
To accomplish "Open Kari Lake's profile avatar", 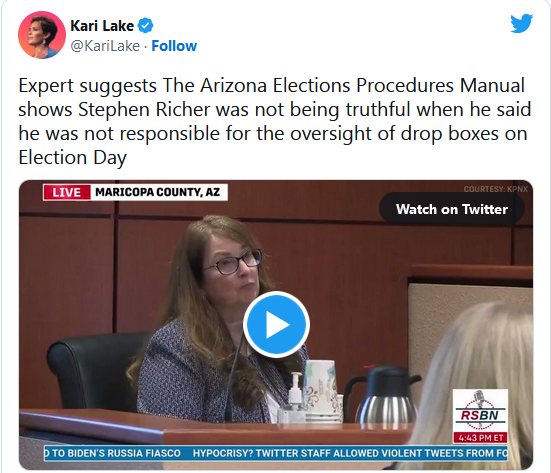I will click(42, 35).
